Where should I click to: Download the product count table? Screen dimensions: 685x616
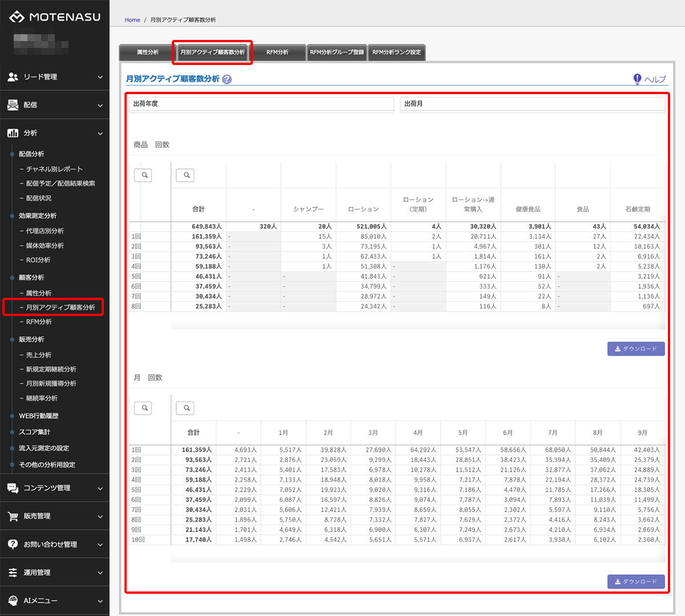tap(636, 348)
